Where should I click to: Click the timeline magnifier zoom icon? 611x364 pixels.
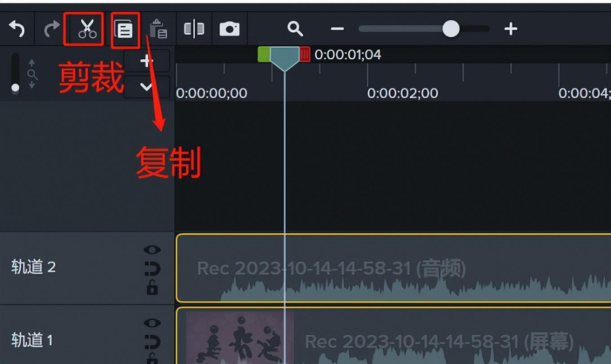click(295, 29)
